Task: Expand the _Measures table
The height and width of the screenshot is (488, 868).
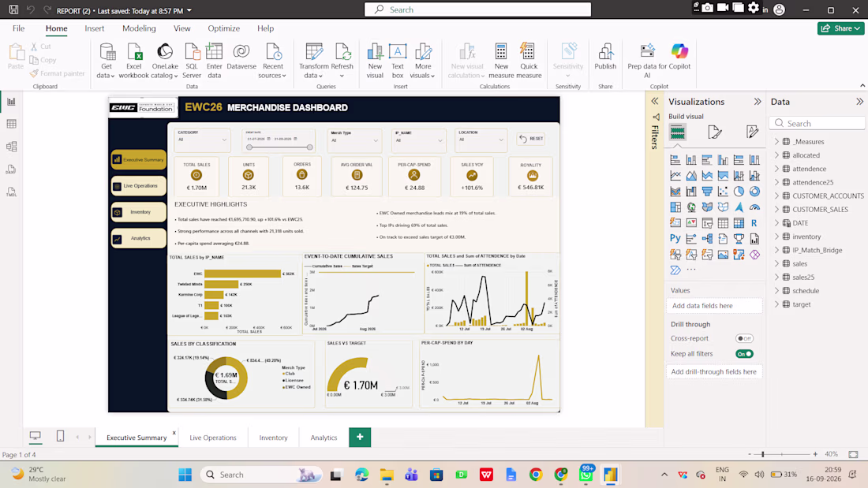Action: coord(776,142)
